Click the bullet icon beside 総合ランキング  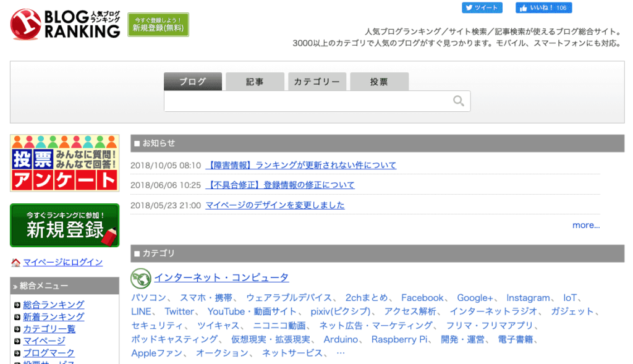(17, 305)
